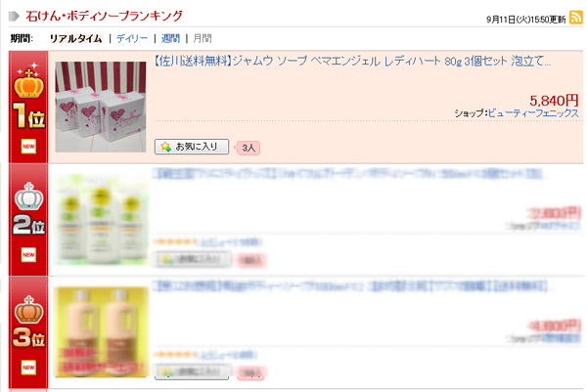Open the orange RSS feed icon
This screenshot has height=392, width=587.
pos(576,18)
